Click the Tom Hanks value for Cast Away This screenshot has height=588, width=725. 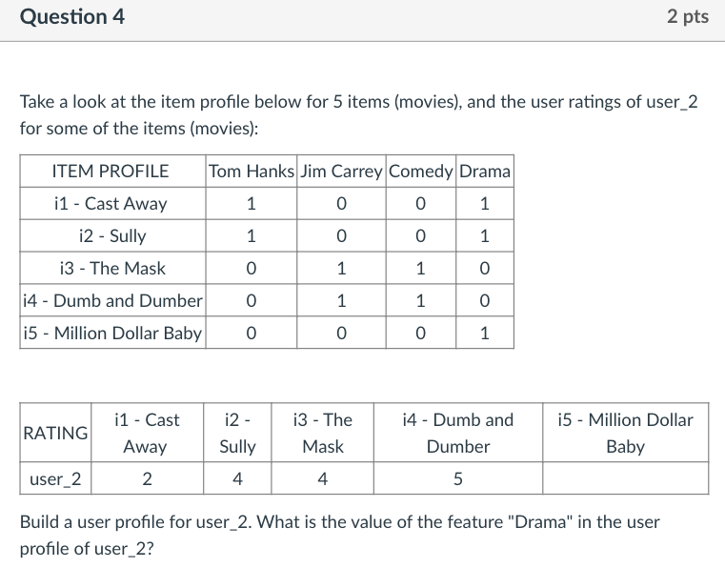coord(252,204)
